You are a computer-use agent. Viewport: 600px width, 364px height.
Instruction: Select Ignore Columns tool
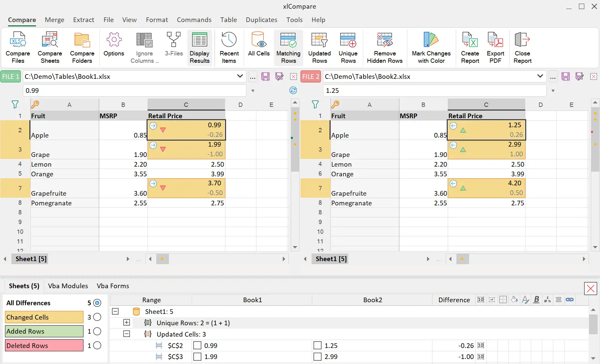click(x=145, y=47)
